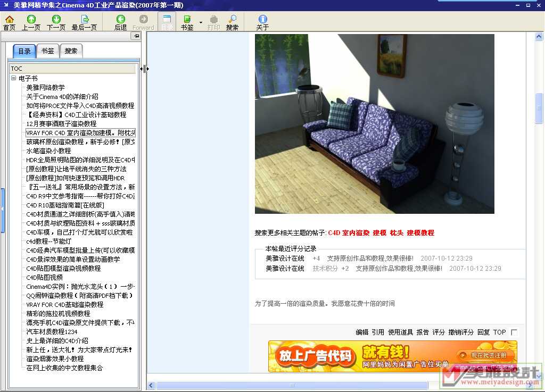Image resolution: width=545 pixels, height=392 pixels.
Task: Select C4D材质与纹理贴图资料 entry
Action: (x=81, y=223)
